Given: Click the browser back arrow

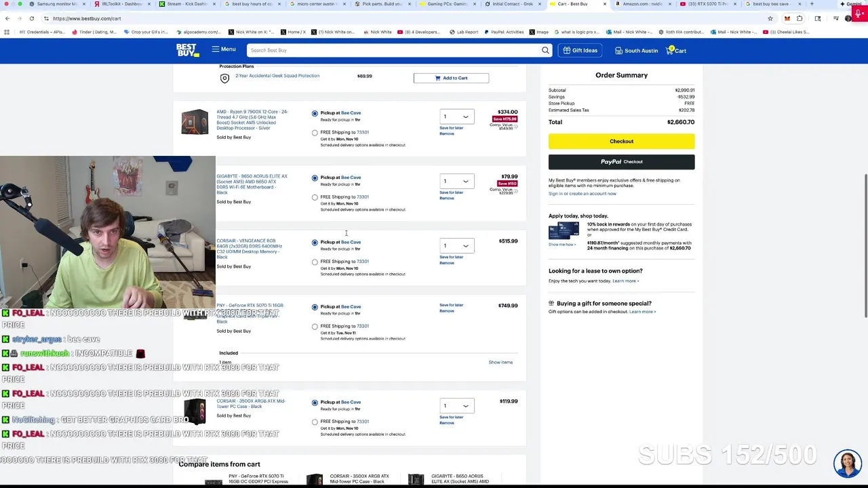Looking at the screenshot, I should [x=7, y=18].
